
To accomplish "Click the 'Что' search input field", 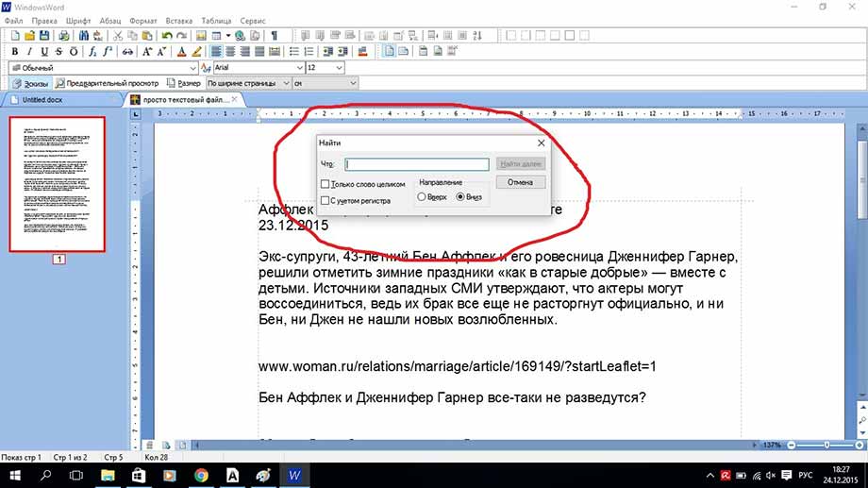I will click(x=417, y=164).
